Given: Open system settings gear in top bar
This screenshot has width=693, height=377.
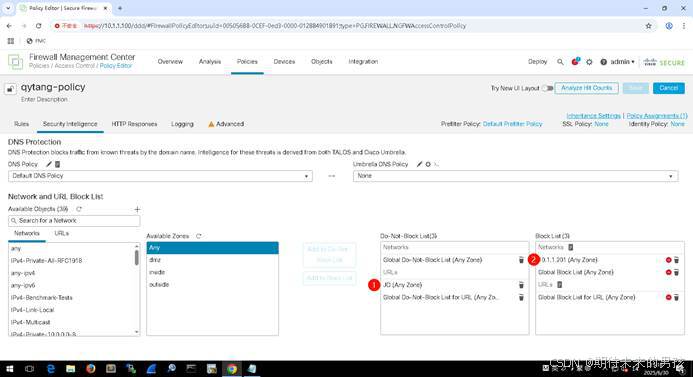Looking at the screenshot, I should tap(589, 62).
